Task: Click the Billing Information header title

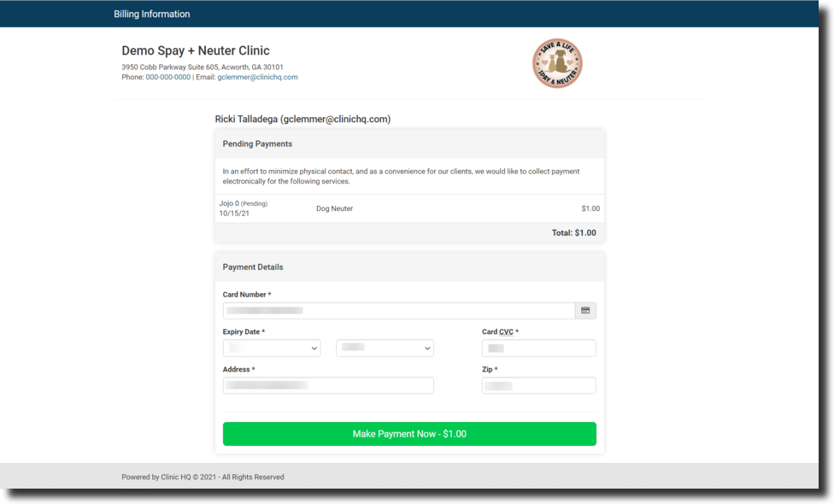Action: (152, 15)
